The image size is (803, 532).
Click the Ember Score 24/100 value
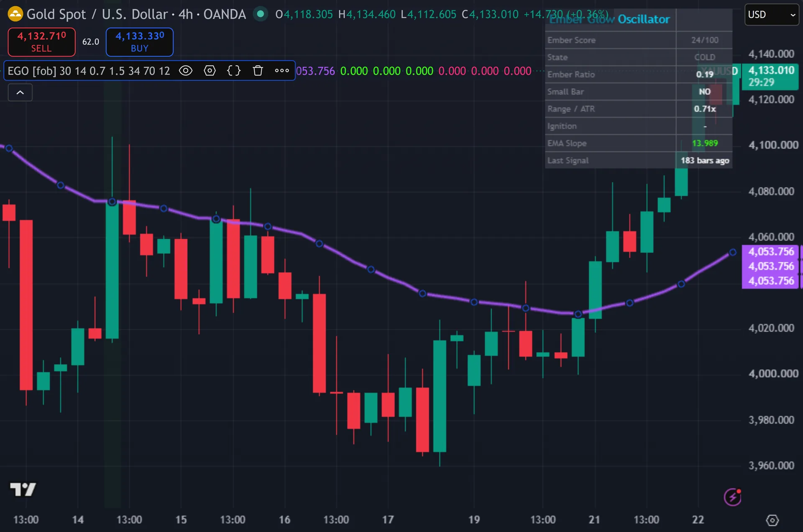click(x=705, y=40)
